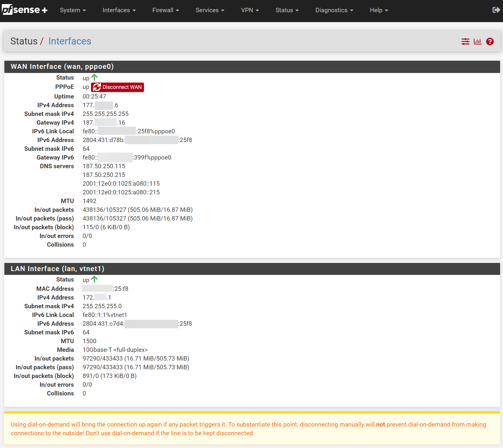Click the refresh icon on Disconnect WAN
The width and height of the screenshot is (503, 448).
tap(97, 87)
